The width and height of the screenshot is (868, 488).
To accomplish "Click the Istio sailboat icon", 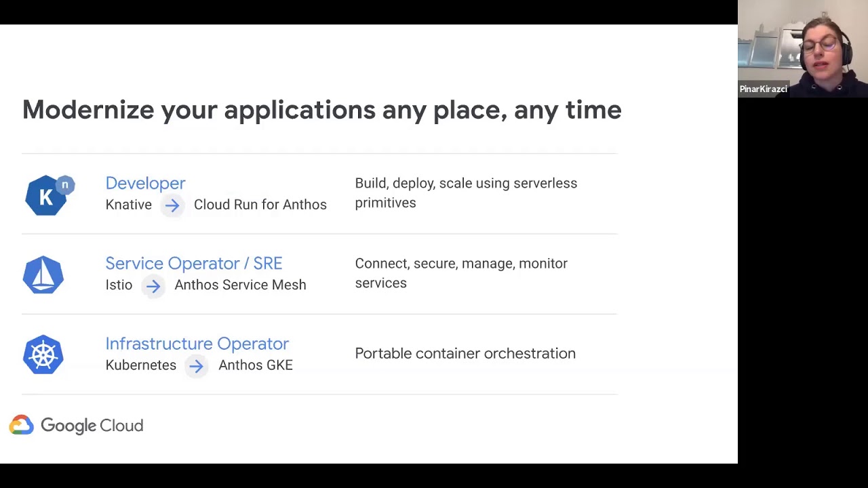I will [x=43, y=275].
